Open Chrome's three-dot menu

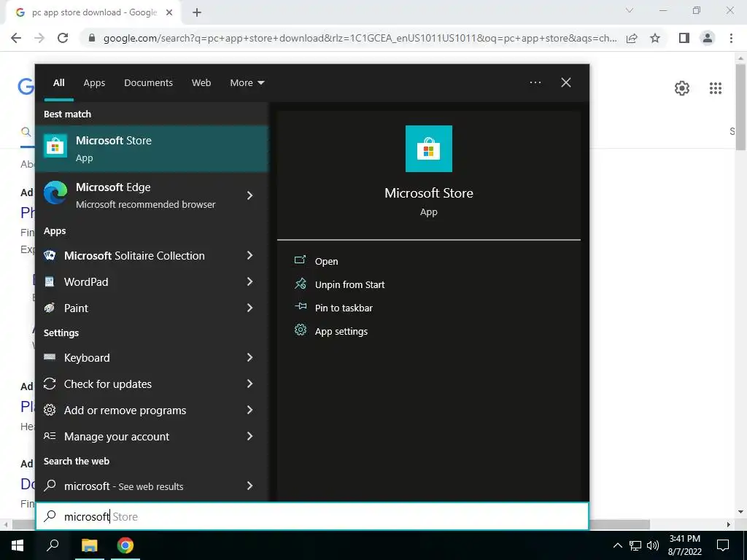pyautogui.click(x=731, y=38)
